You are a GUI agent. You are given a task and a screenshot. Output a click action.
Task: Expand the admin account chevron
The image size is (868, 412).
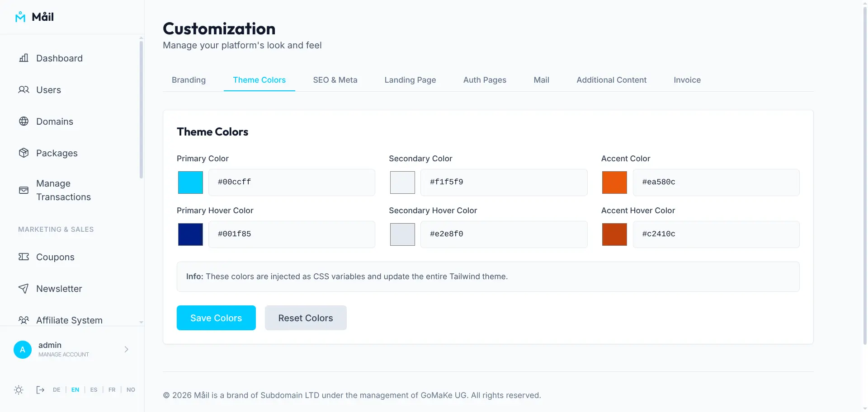click(126, 349)
